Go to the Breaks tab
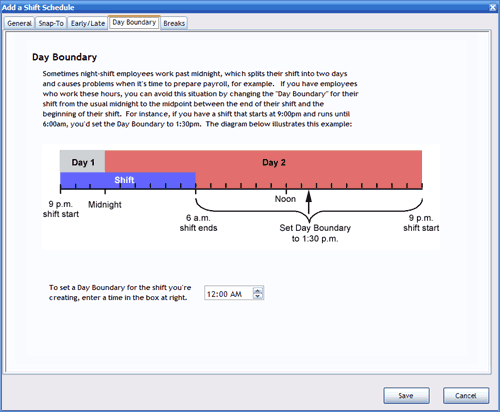Image resolution: width=500 pixels, height=412 pixels. pyautogui.click(x=174, y=23)
